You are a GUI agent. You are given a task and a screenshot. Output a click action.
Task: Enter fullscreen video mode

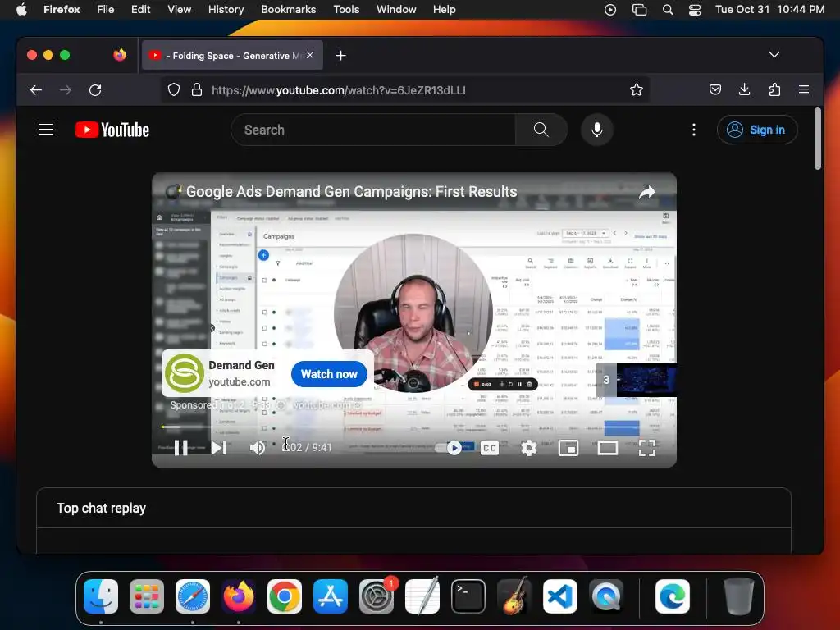pos(647,448)
